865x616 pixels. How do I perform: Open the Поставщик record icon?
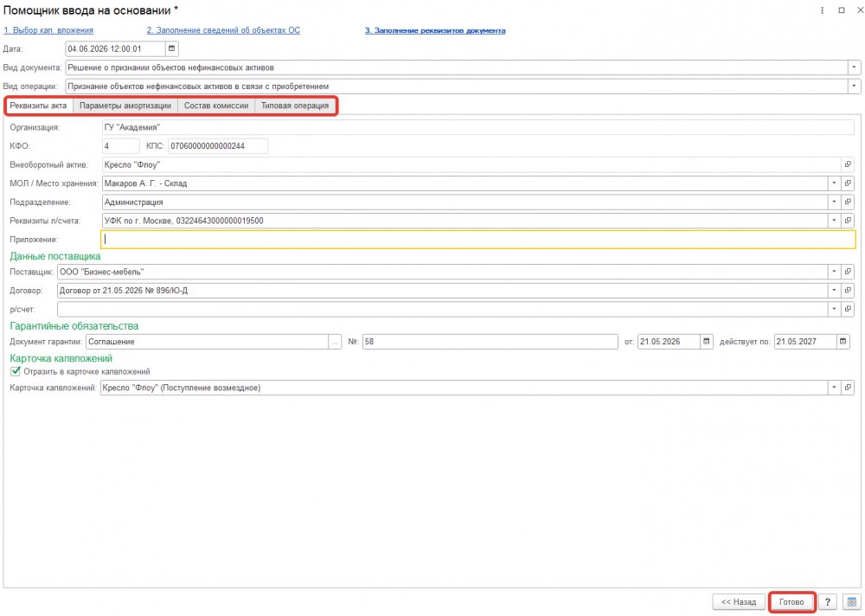coord(848,272)
